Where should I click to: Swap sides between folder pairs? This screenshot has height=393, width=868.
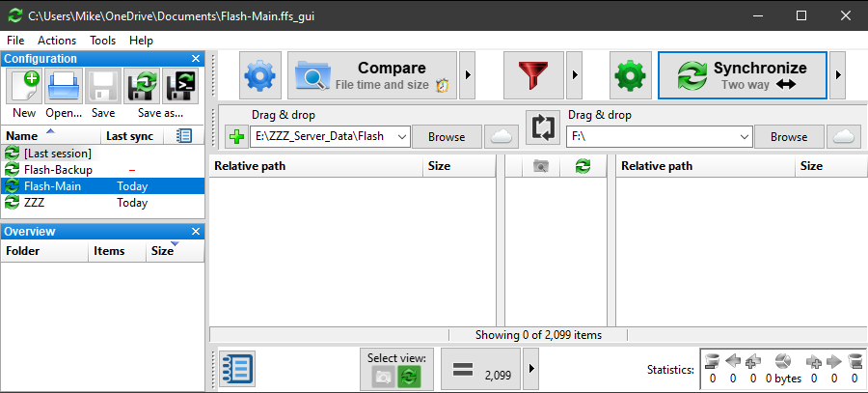(543, 126)
